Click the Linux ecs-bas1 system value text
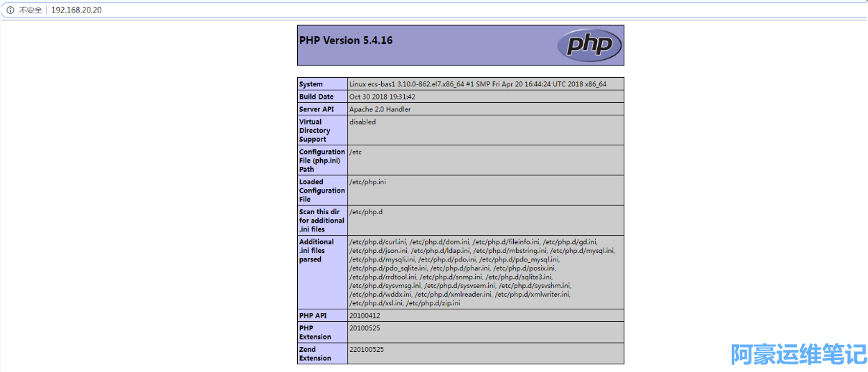The width and height of the screenshot is (868, 372). (x=478, y=84)
